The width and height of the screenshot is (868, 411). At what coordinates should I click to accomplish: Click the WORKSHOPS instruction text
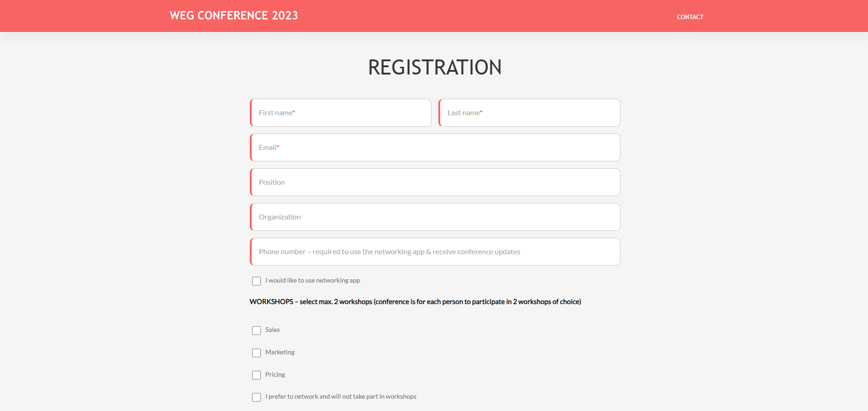415,302
